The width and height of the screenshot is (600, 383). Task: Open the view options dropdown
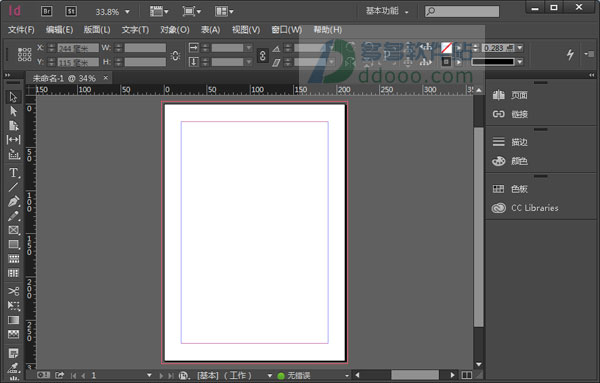pyautogui.click(x=159, y=11)
